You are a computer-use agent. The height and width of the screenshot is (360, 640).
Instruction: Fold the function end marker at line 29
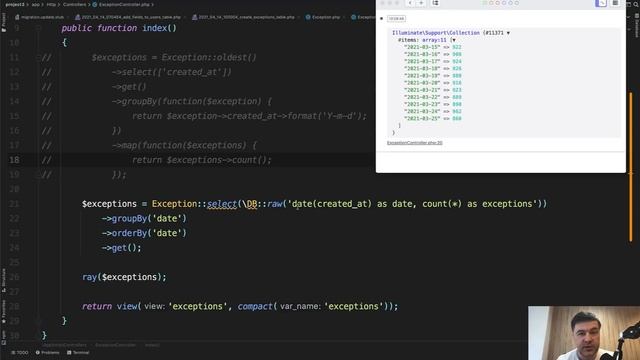pyautogui.click(x=38, y=321)
